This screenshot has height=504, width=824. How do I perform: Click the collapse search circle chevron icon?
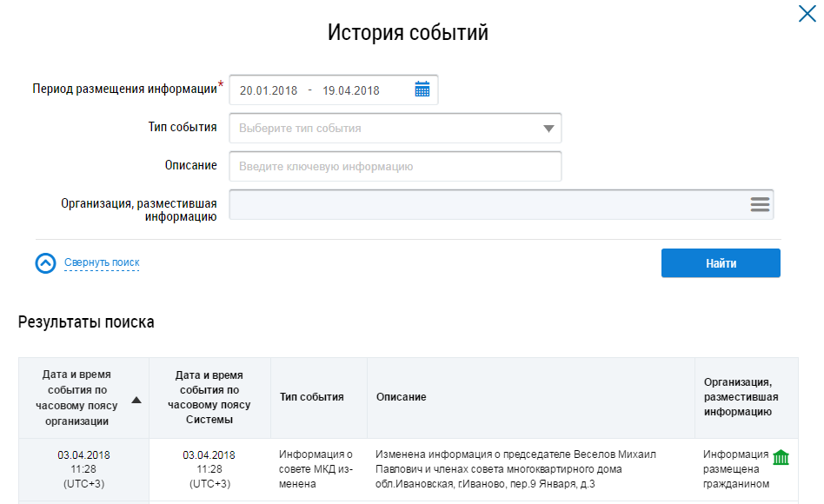(x=45, y=263)
